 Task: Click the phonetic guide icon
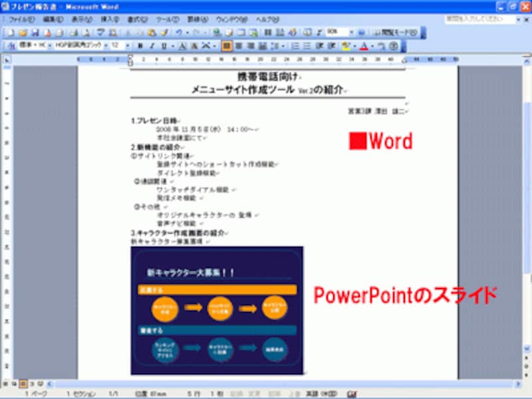point(381,46)
